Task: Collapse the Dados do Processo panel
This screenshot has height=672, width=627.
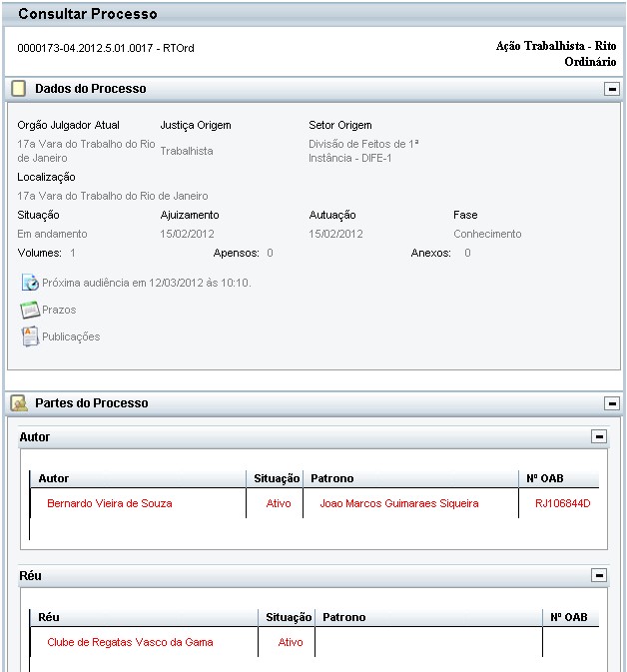Action: click(x=611, y=89)
